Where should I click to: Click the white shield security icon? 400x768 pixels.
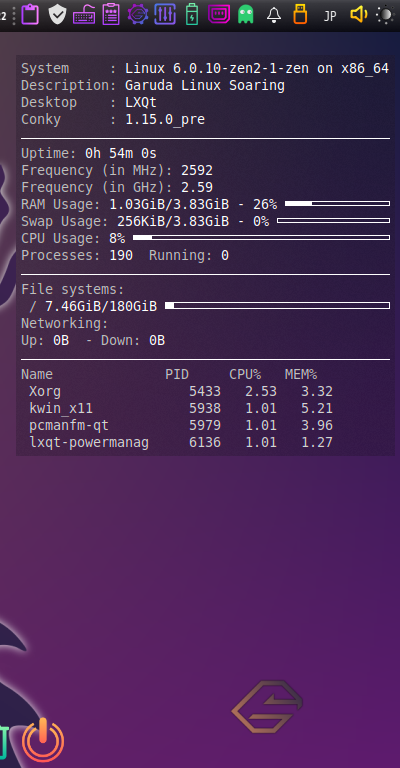coord(57,15)
